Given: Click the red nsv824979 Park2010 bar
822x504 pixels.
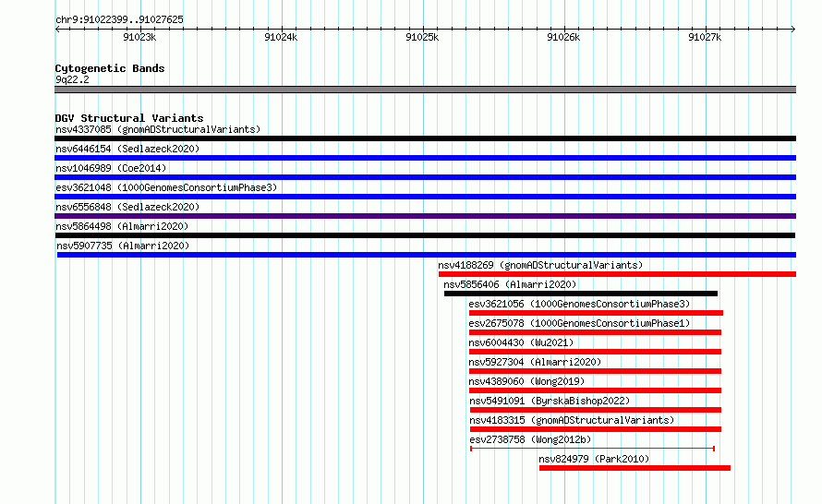Looking at the screenshot, I should click(x=635, y=468).
